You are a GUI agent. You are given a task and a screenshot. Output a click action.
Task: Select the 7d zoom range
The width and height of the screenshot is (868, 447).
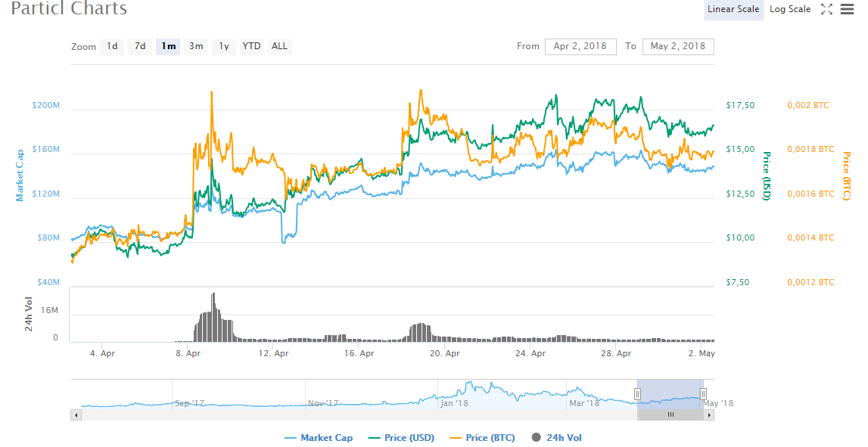coord(140,46)
